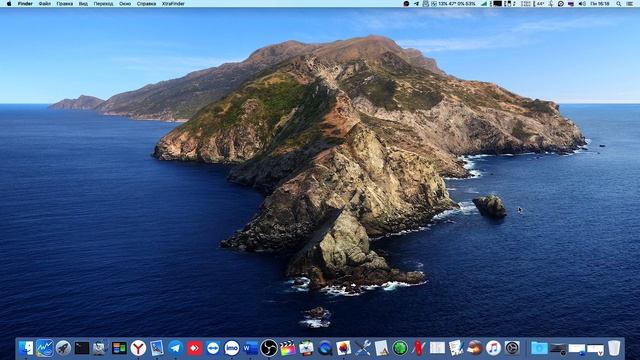Open the Apple menu
Image resolution: width=640 pixels, height=360 pixels.
tap(9, 4)
